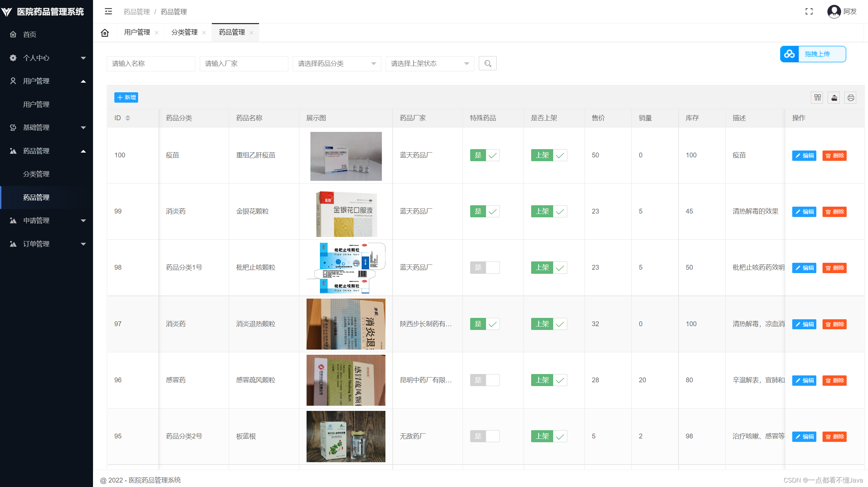Toggle special drug switch for 枇杷止咳颗粒
The width and height of the screenshot is (868, 487).
[485, 268]
